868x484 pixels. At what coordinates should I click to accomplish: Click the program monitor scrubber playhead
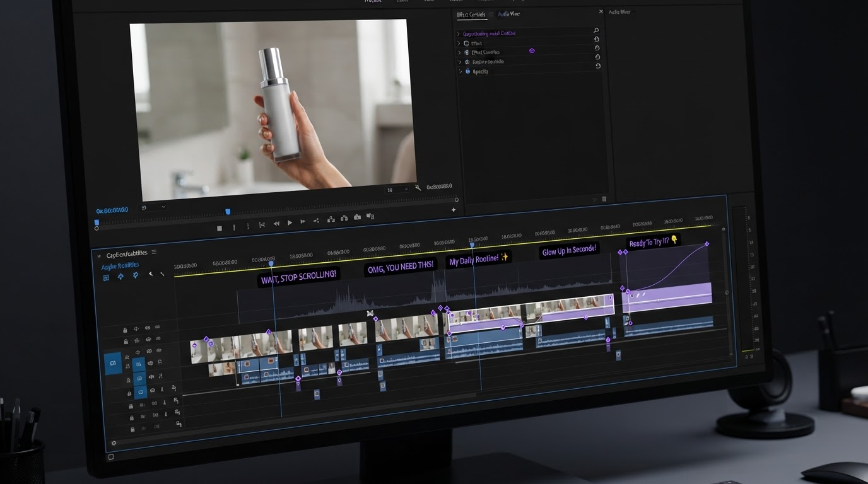point(228,212)
